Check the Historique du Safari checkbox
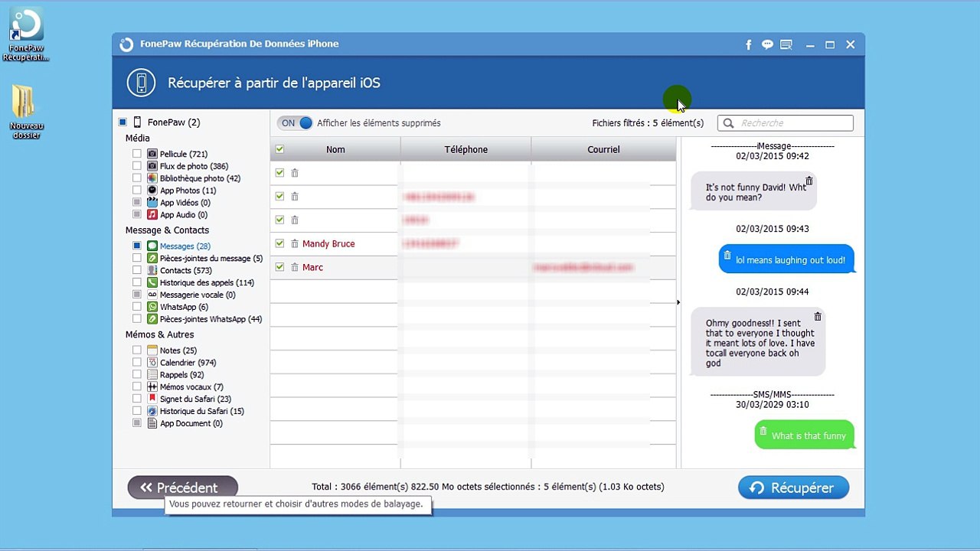980x551 pixels. [x=137, y=411]
